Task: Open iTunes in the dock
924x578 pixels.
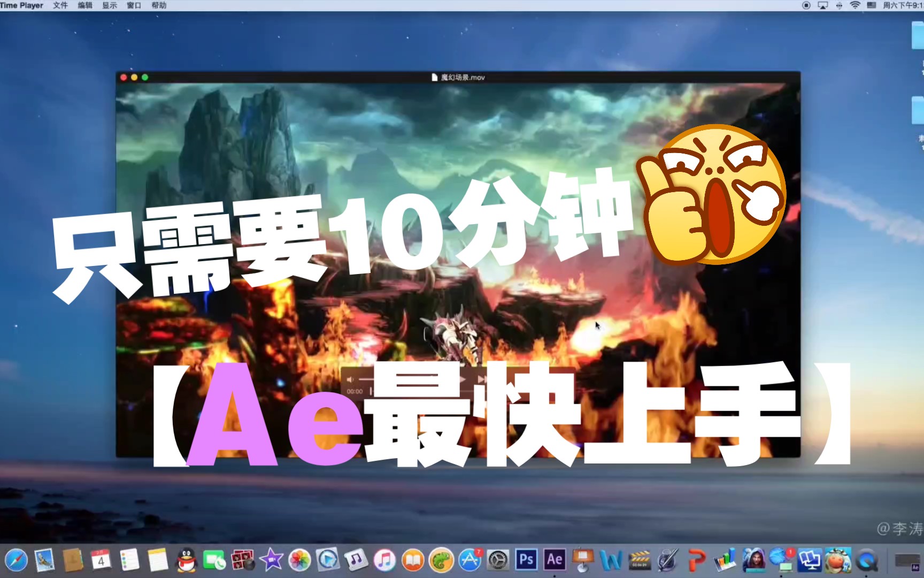Action: (384, 560)
